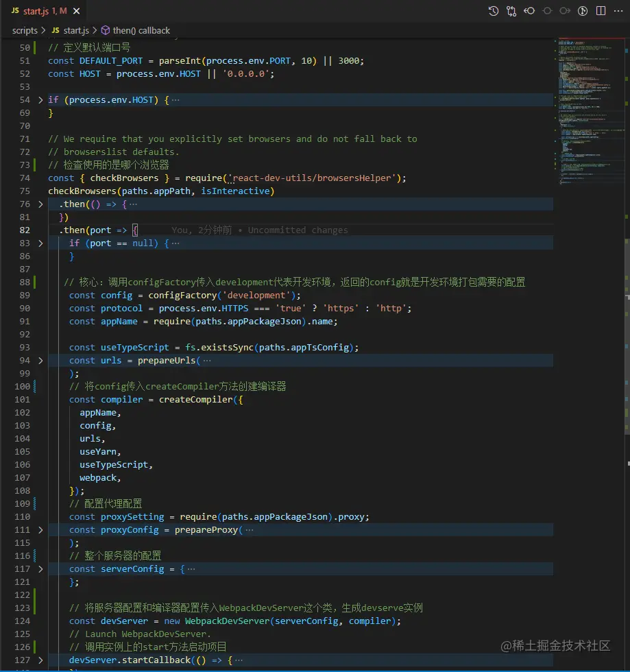Expand folded prepareProxy call at line 111
The width and height of the screenshot is (630, 672).
40,530
